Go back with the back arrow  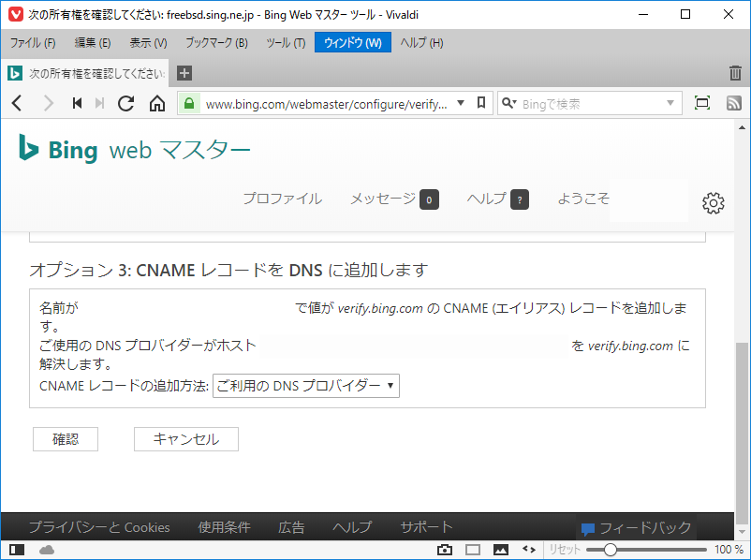coord(17,103)
